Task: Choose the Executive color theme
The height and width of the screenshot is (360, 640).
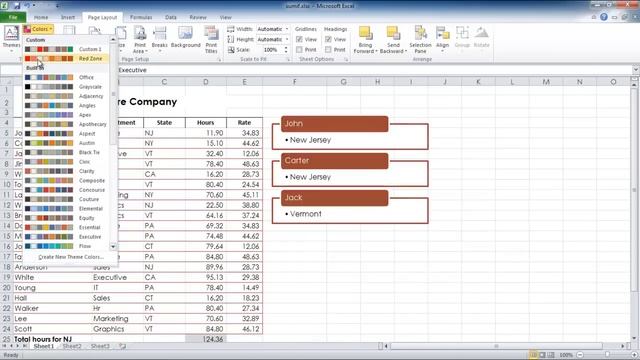Action: (x=67, y=237)
